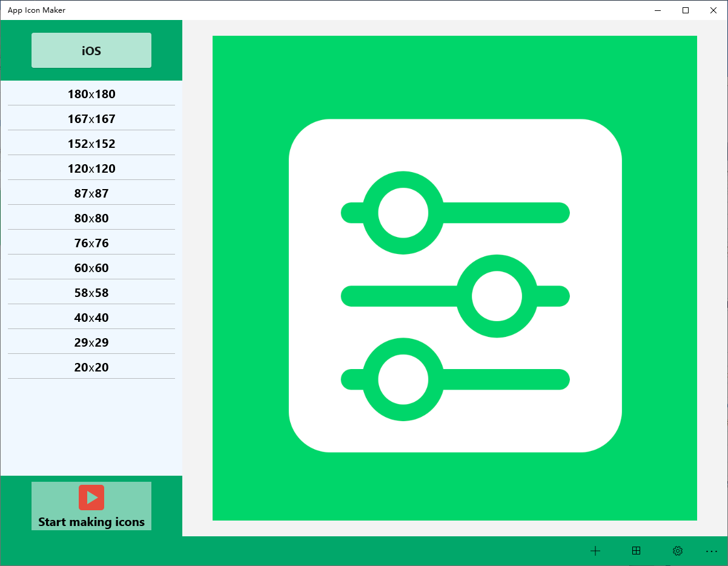Open the grid layout icon on the bottom bar
Image resolution: width=728 pixels, height=566 pixels.
click(x=636, y=551)
